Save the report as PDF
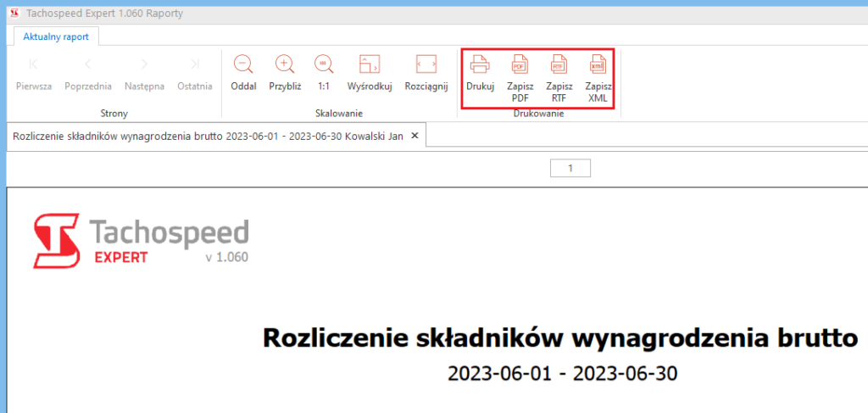Screen dimensions: 868x413 (520, 79)
